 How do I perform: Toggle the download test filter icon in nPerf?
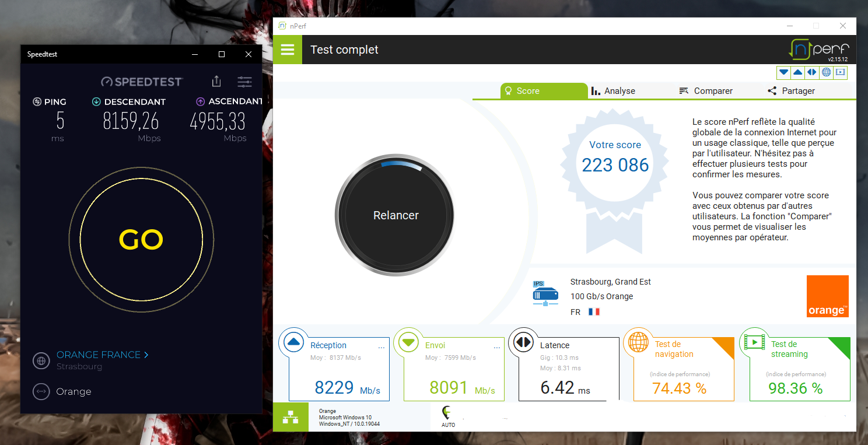click(784, 72)
